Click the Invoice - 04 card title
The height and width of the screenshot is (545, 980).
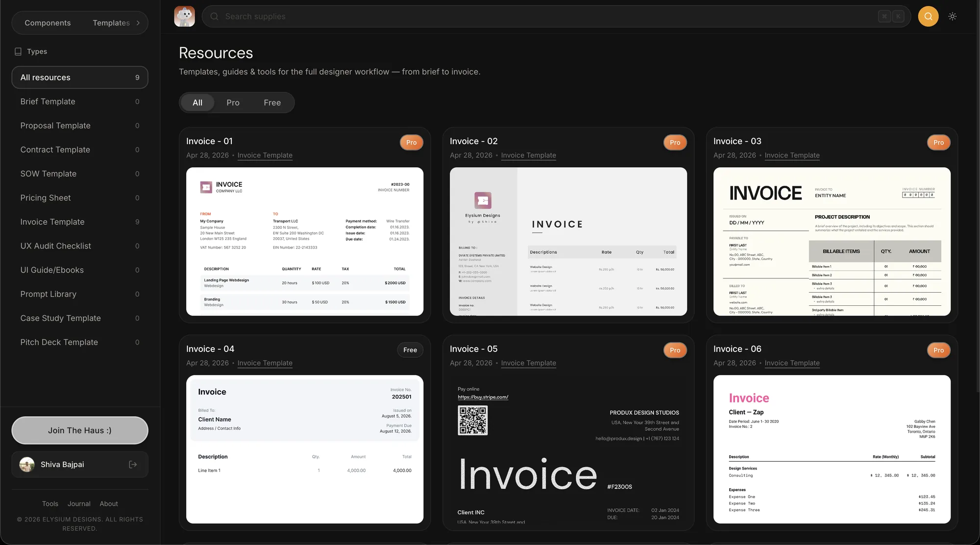[210, 349]
